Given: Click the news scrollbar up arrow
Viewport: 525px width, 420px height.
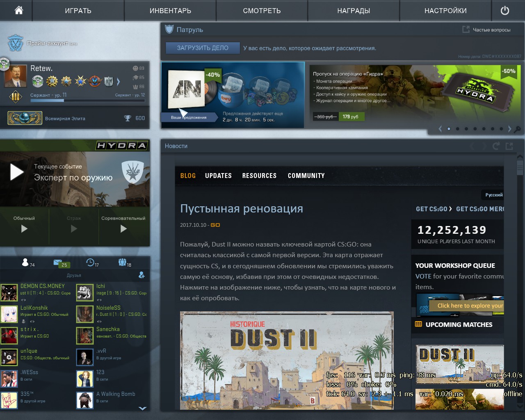Looking at the screenshot, I should [x=520, y=157].
